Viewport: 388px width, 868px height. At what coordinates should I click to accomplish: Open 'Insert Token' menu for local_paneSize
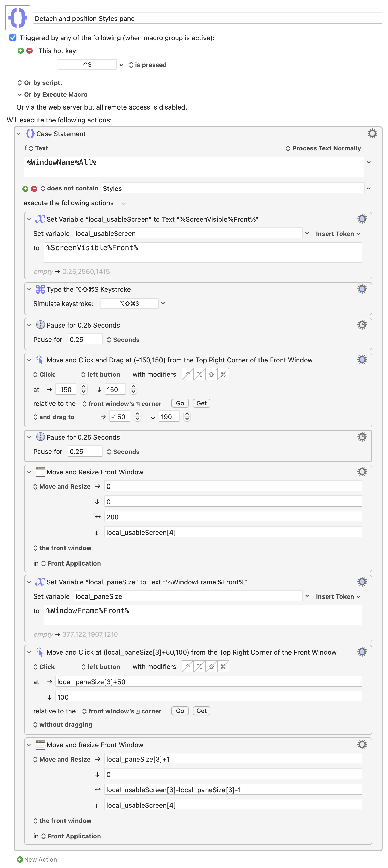click(x=338, y=596)
